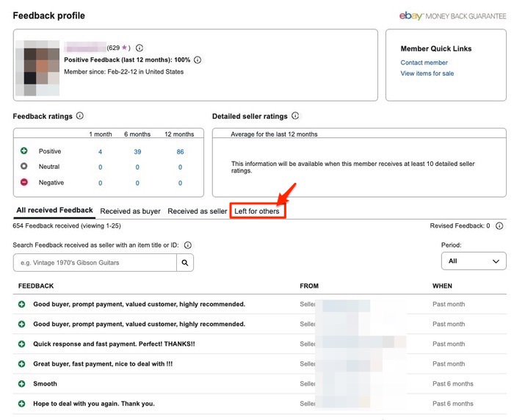The width and height of the screenshot is (514, 420).
Task: Click the user profile avatar picture
Action: [41, 68]
